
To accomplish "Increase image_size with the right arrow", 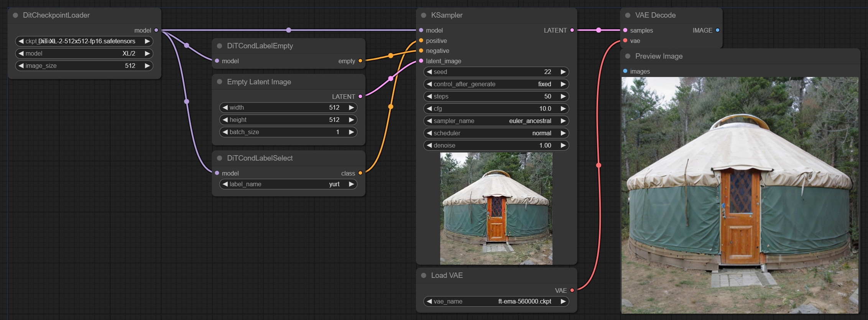I will [147, 66].
